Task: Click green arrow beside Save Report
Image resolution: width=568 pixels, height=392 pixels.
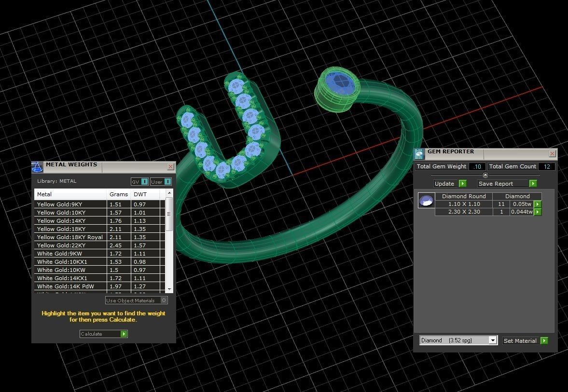Action: coord(533,184)
